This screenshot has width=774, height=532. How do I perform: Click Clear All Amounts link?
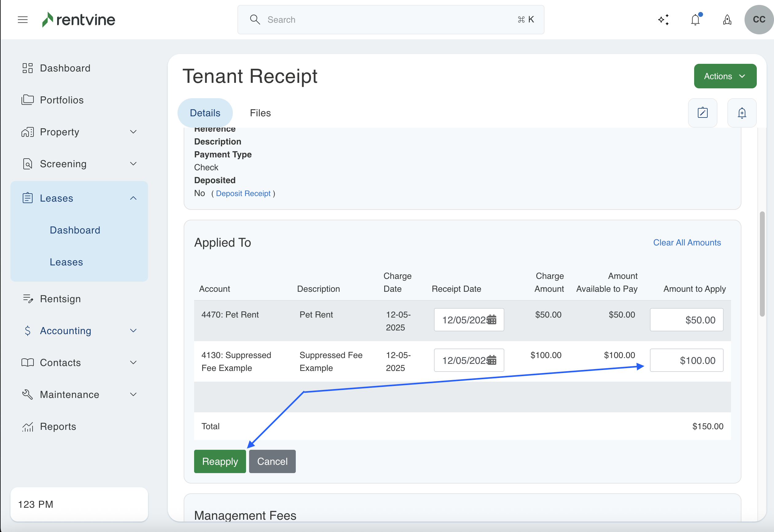point(686,242)
